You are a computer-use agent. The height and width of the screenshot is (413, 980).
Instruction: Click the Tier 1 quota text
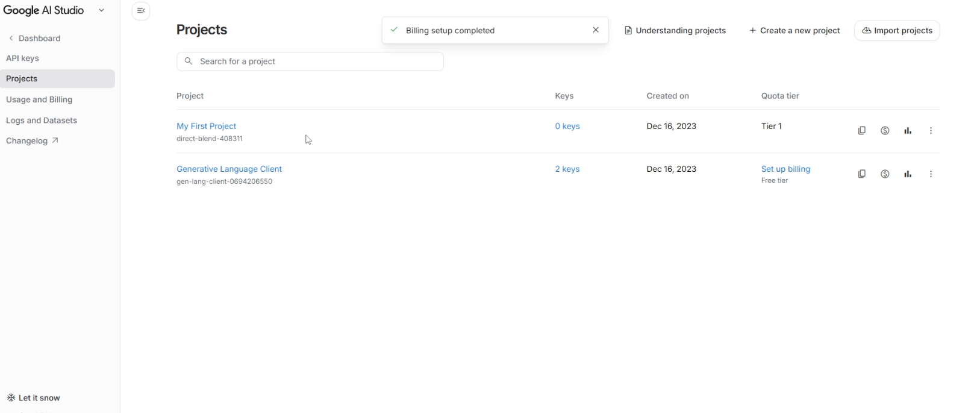[x=772, y=127]
